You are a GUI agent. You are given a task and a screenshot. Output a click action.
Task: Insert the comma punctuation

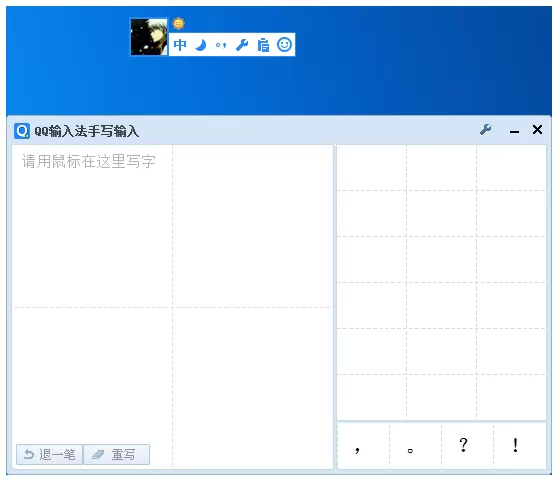point(363,446)
